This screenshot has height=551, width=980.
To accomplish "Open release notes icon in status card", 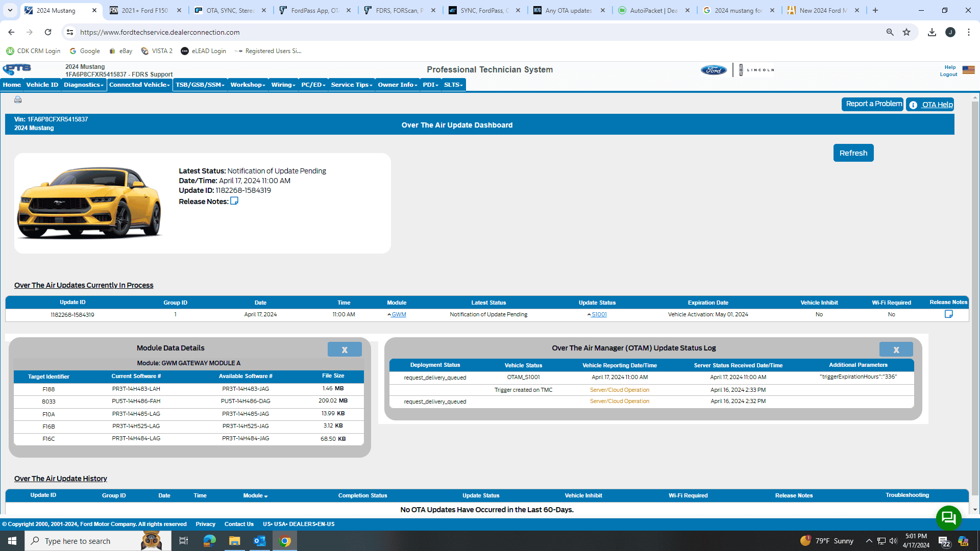I will pos(234,201).
